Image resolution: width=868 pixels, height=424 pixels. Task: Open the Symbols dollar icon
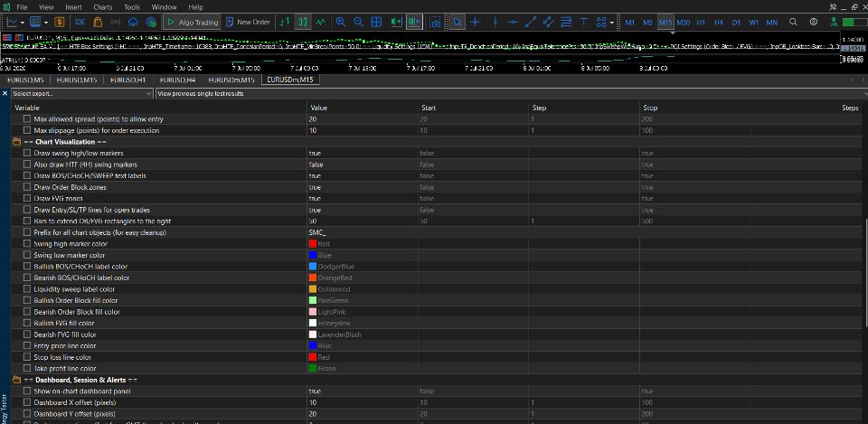pos(60,22)
